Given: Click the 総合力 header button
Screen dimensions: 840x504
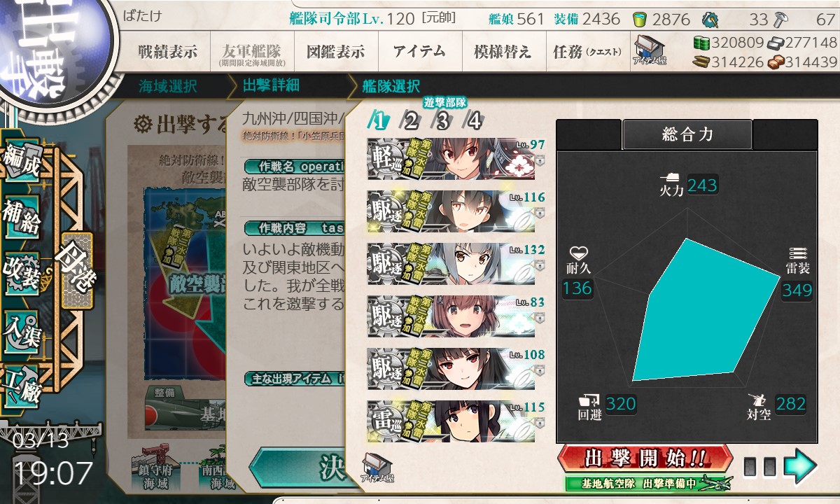Looking at the screenshot, I should coord(687,135).
